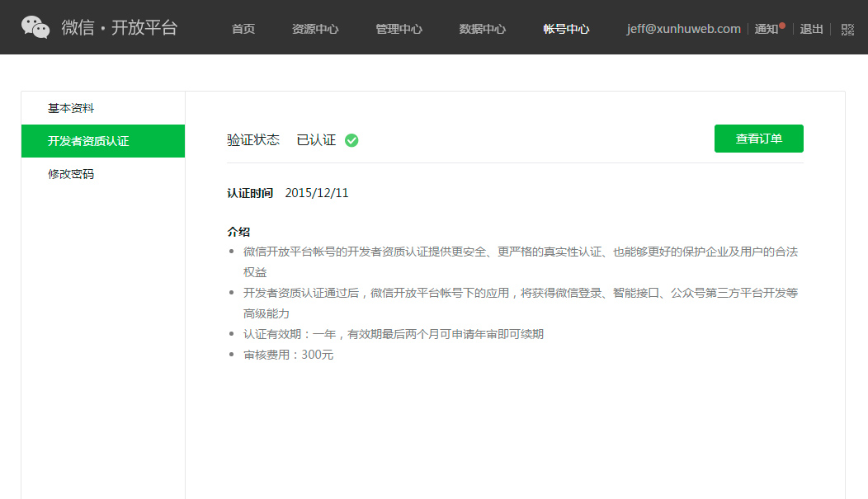Open 通知 notifications link
The image size is (868, 499).
(767, 30)
